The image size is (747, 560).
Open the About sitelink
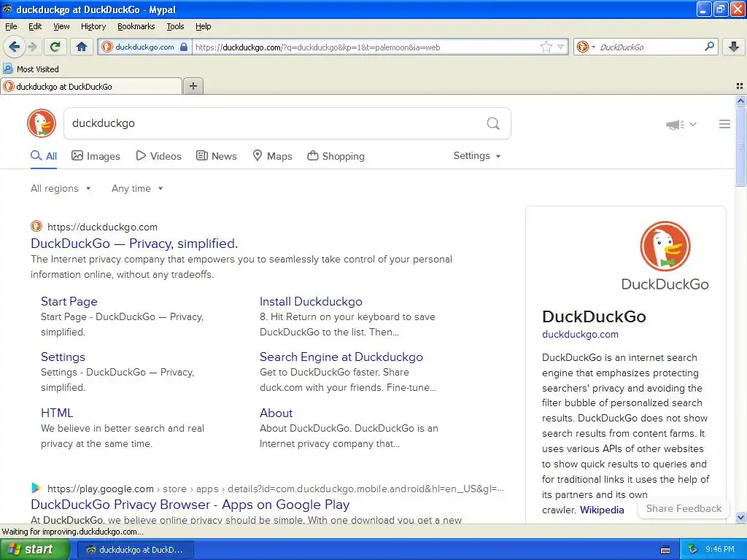[276, 413]
